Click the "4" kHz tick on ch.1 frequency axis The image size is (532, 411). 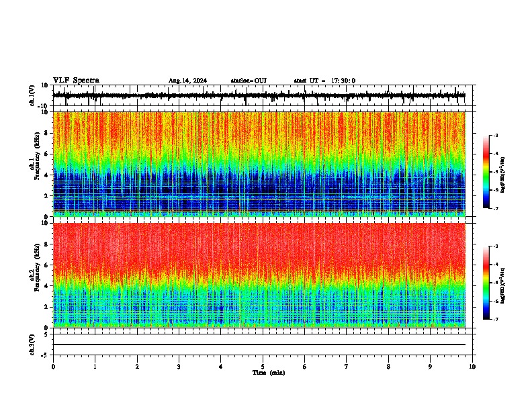(46, 175)
